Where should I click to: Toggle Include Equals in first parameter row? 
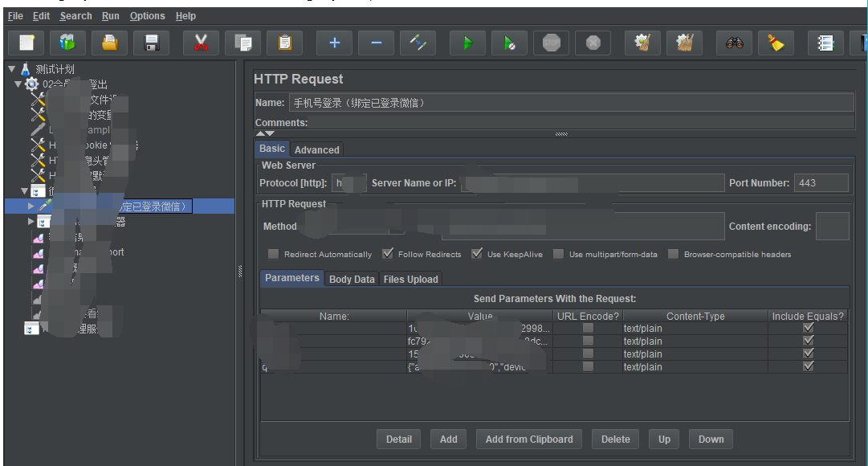click(809, 328)
